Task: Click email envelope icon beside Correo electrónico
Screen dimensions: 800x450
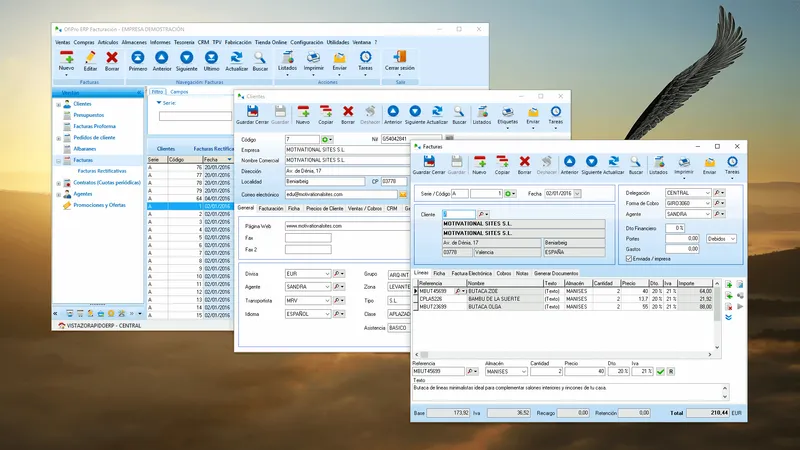Action: [403, 194]
